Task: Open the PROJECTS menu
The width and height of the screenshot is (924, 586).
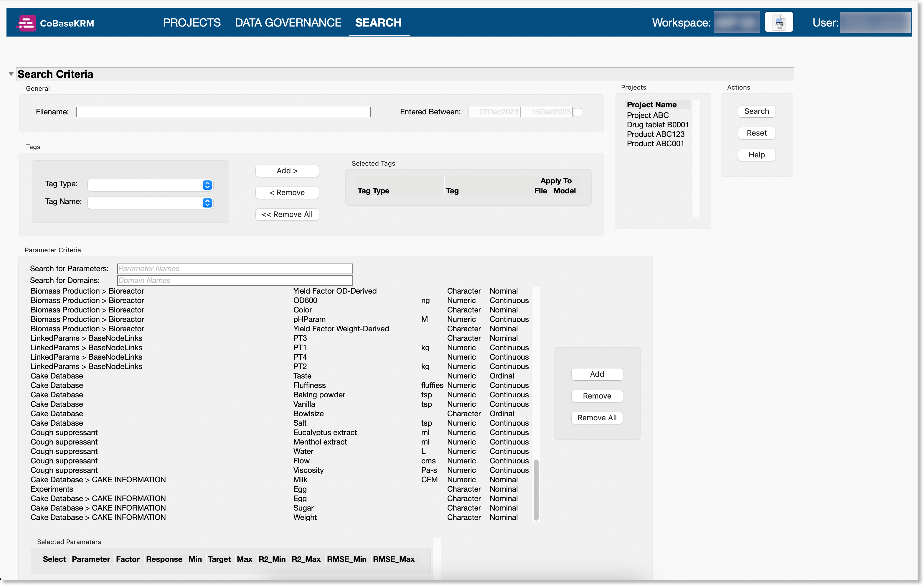Action: point(192,23)
